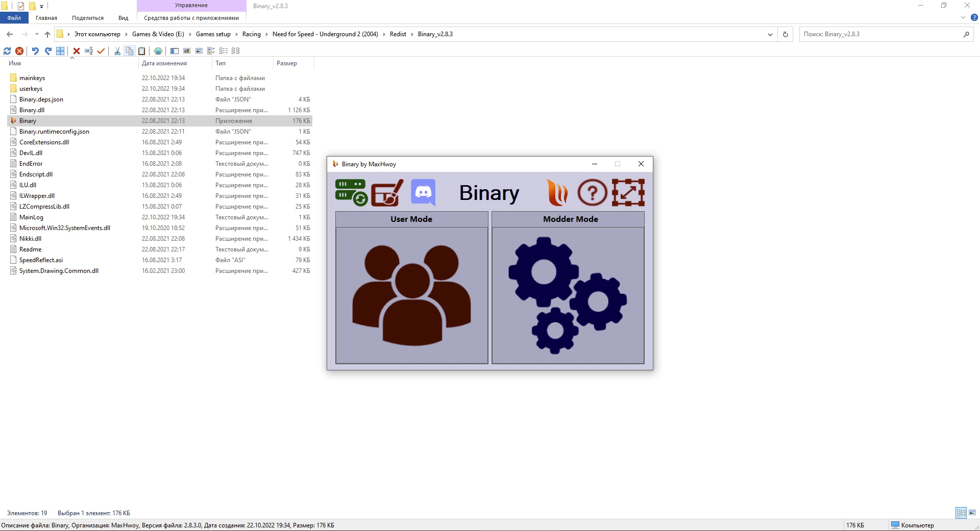The width and height of the screenshot is (980, 531).
Task: Click the blue undo arrow in toolbar
Action: [35, 51]
